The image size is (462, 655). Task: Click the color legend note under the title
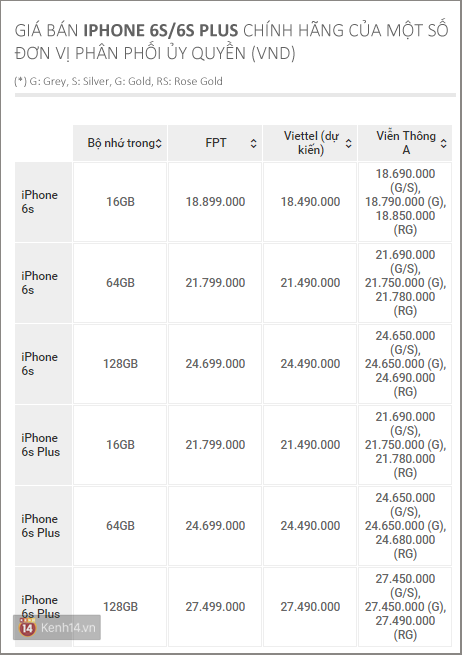pyautogui.click(x=118, y=81)
